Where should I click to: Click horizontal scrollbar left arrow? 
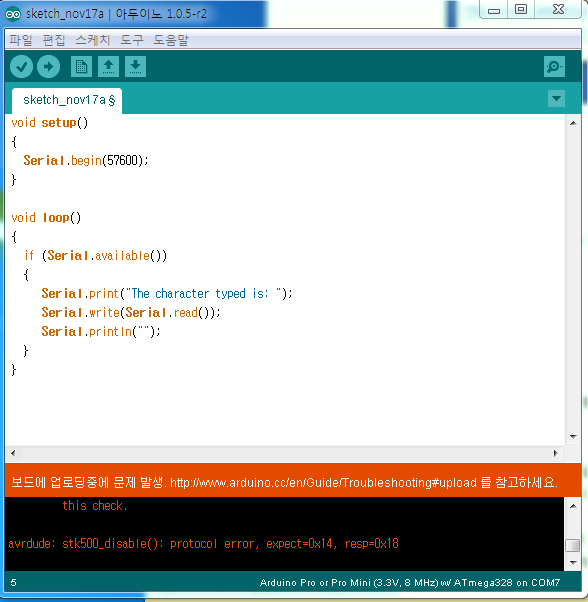point(13,453)
